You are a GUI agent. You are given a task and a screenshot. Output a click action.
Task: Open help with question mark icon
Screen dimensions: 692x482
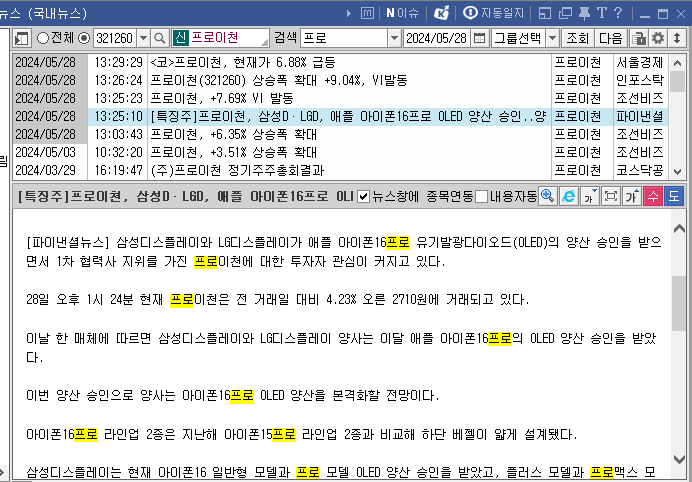coord(618,13)
